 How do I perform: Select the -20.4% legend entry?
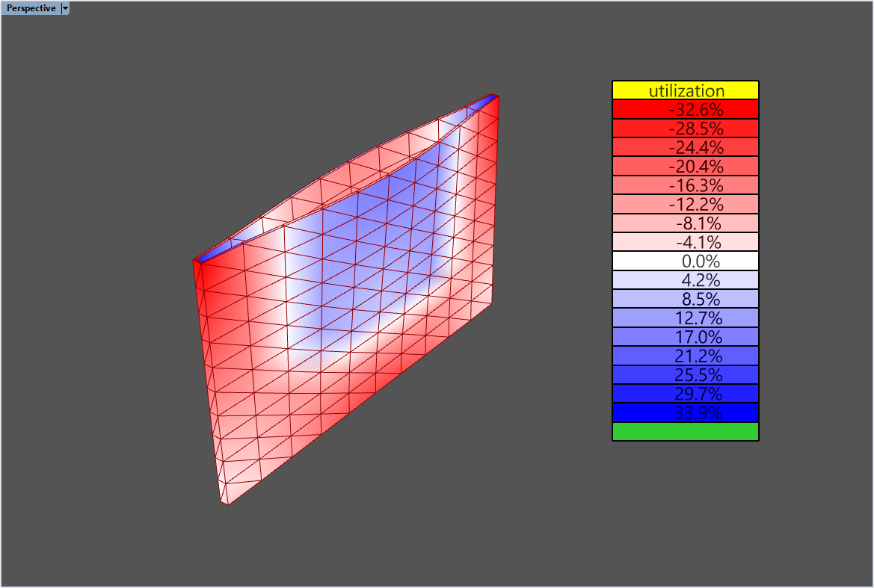tap(685, 166)
